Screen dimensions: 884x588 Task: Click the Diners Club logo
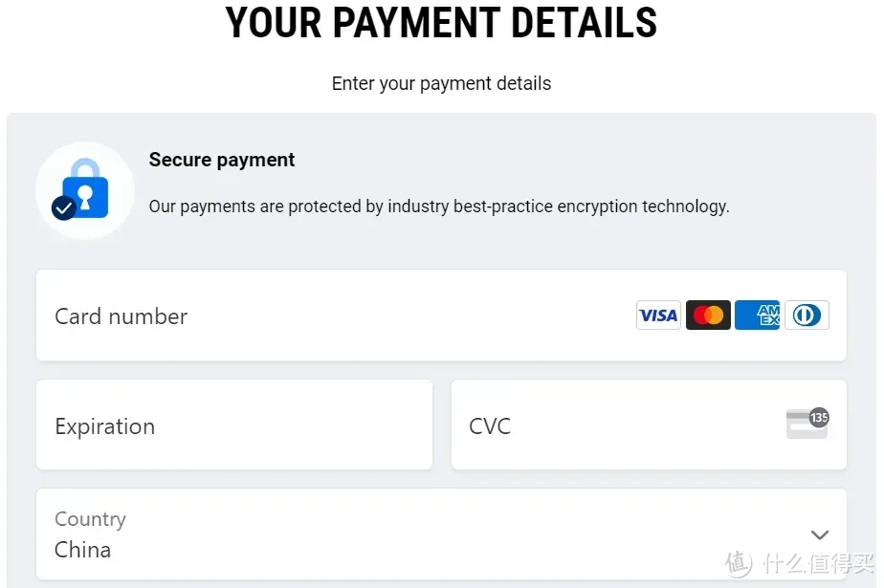pyautogui.click(x=807, y=315)
